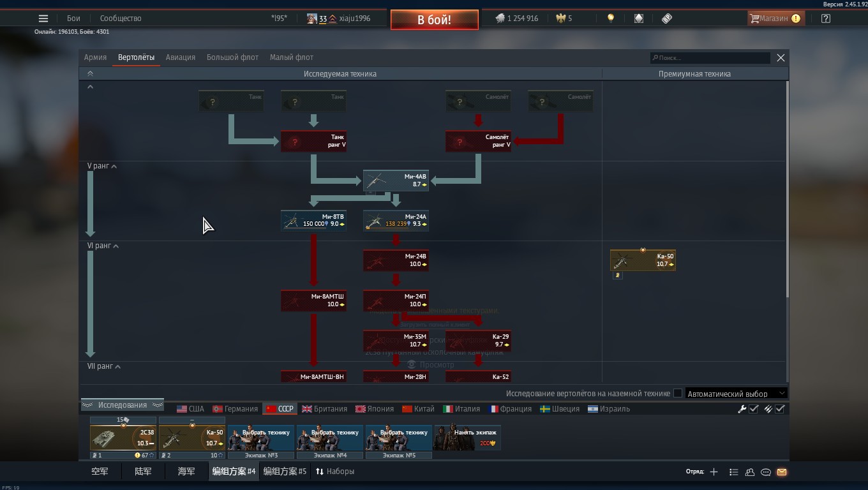
Task: Open the chat bubble icon
Action: tap(766, 472)
